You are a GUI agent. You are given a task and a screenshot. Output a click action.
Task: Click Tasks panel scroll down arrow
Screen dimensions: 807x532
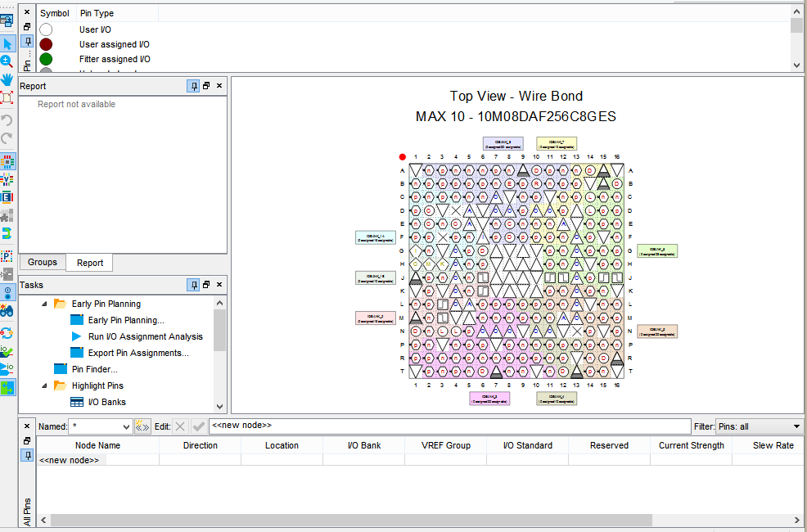coord(220,407)
